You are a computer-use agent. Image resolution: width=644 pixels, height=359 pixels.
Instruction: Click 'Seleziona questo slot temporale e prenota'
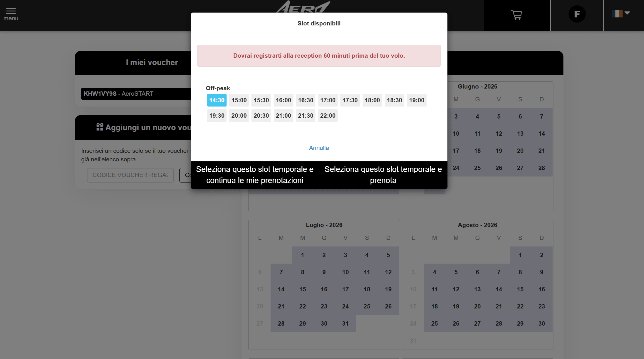383,175
